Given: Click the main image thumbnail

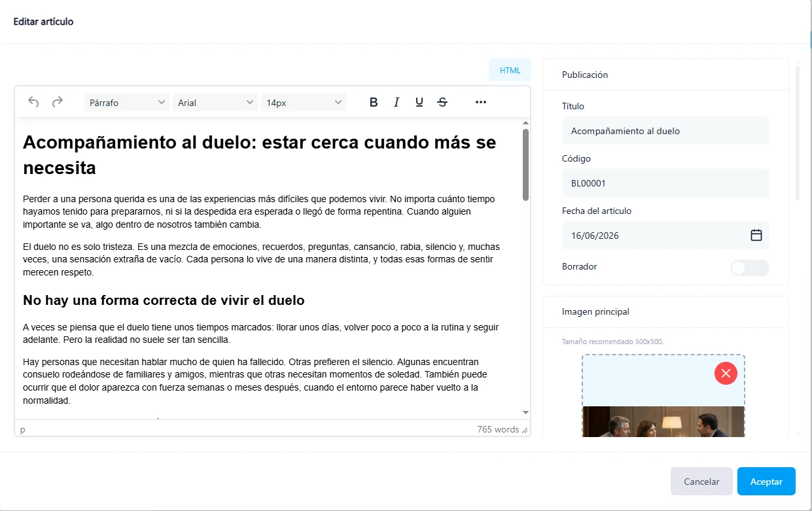Looking at the screenshot, I should pyautogui.click(x=663, y=421).
